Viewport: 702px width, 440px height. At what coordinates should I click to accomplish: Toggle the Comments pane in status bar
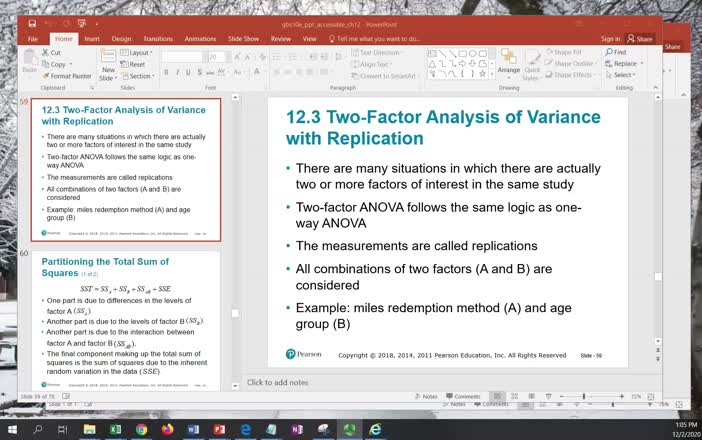pos(463,397)
